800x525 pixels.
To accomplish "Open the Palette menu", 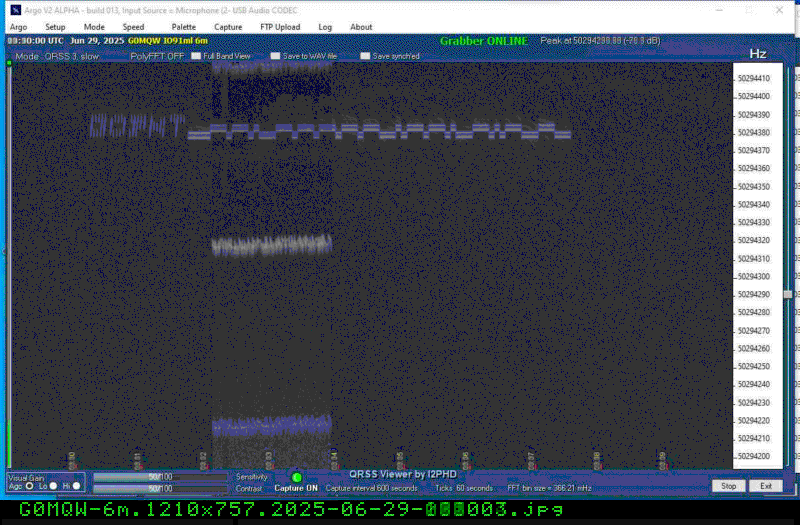I will pos(183,27).
